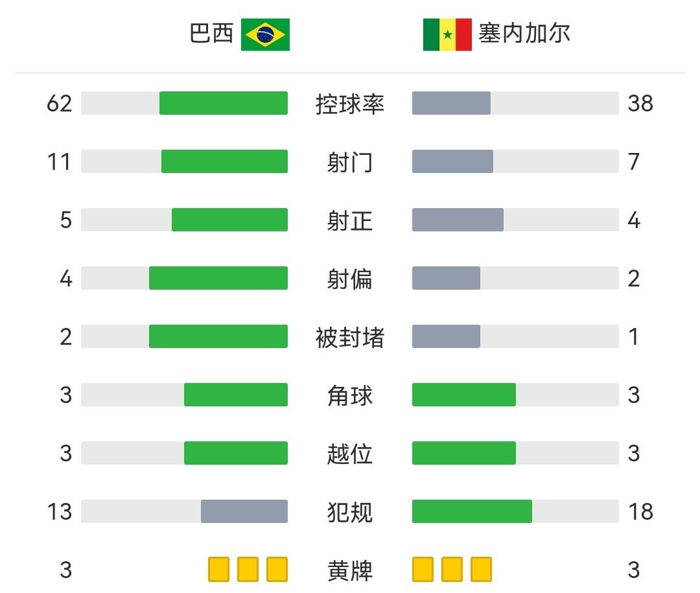Image resolution: width=700 pixels, height=593 pixels.
Task: Click the Brazil flag icon
Action: click(265, 34)
